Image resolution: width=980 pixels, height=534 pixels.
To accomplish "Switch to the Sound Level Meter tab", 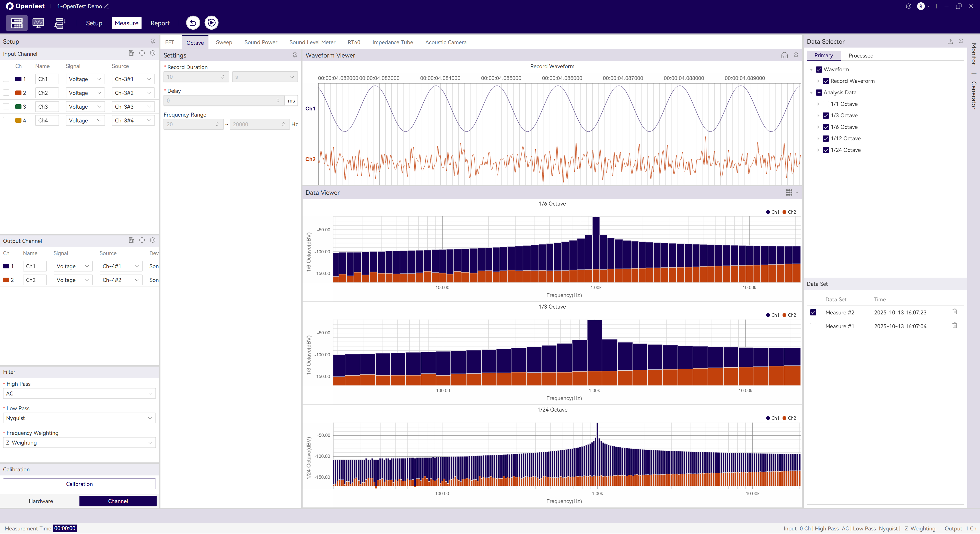I will click(x=312, y=42).
